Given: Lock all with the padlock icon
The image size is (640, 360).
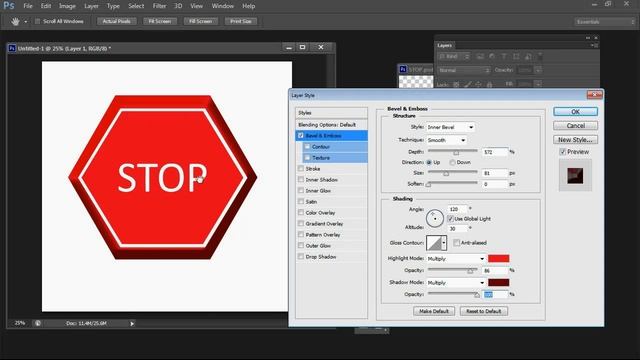Looking at the screenshot, I should (x=489, y=84).
